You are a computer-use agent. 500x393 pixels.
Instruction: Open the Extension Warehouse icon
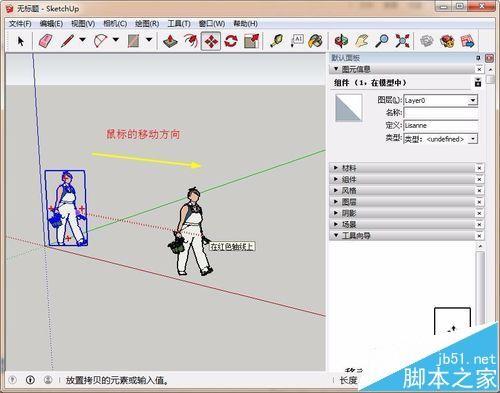coord(447,41)
